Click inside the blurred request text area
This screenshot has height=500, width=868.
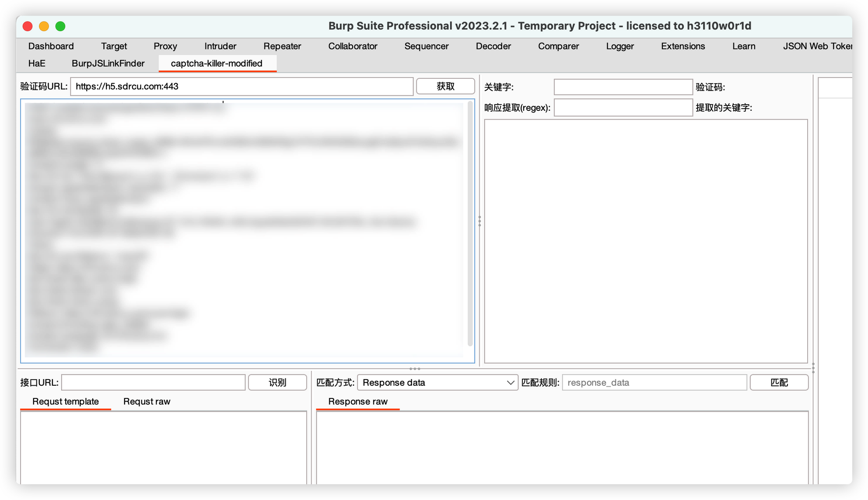pyautogui.click(x=243, y=230)
